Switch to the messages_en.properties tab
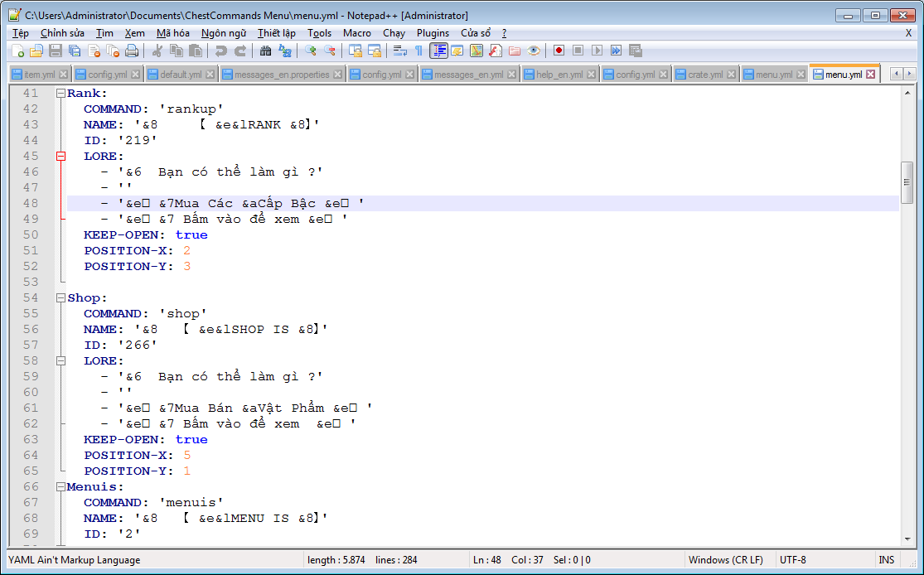 tap(282, 75)
